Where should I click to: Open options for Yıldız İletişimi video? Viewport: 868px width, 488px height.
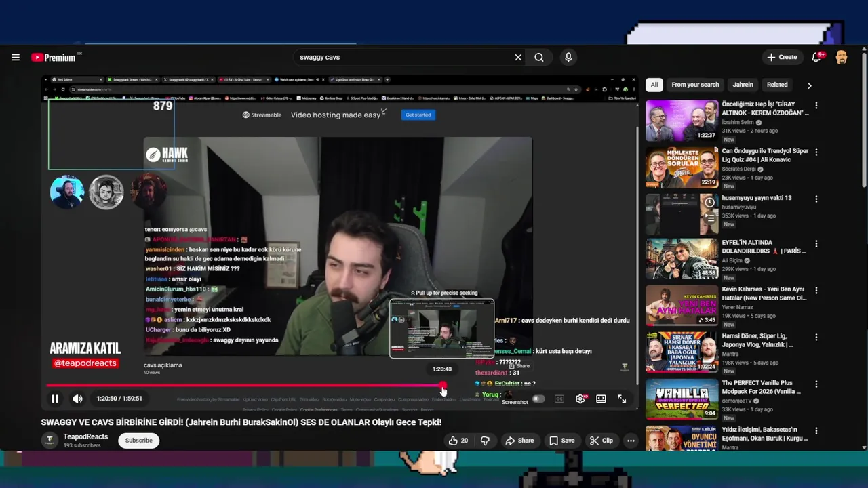coord(816,430)
